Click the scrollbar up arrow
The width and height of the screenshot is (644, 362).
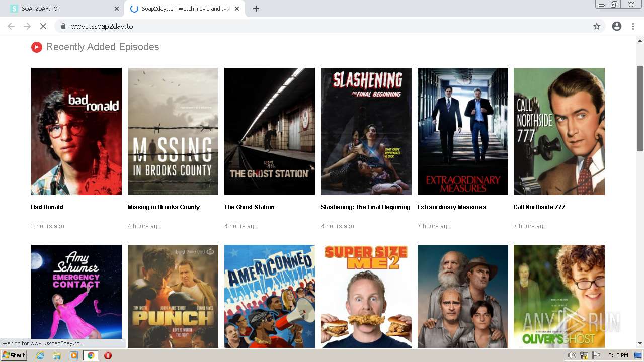tap(640, 40)
